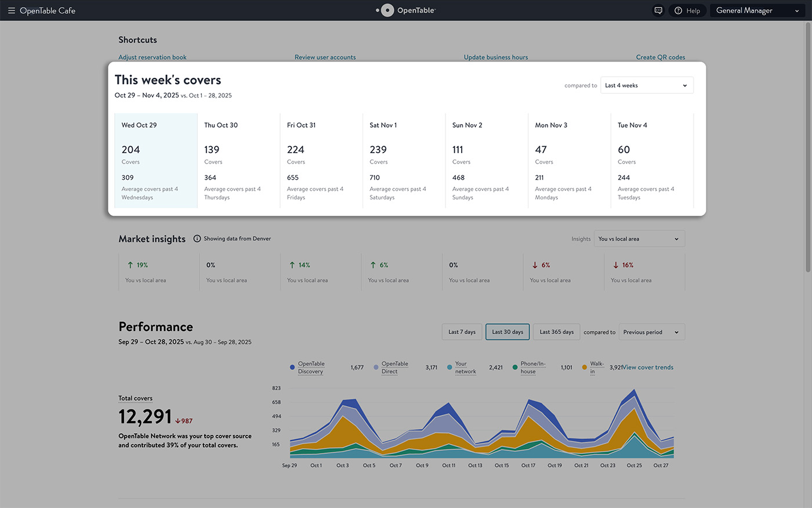Expand the You vs local area dropdown
Screen dimensions: 812x508
(x=639, y=239)
